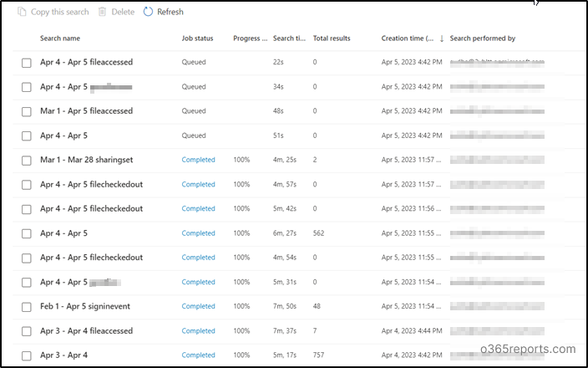Open Completed status for Feb 1 - Apr 5 signinevent

click(199, 306)
